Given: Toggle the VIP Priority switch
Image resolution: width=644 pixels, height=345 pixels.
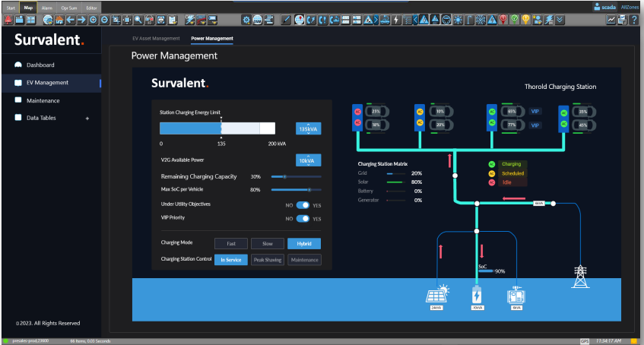Looking at the screenshot, I should (x=303, y=218).
